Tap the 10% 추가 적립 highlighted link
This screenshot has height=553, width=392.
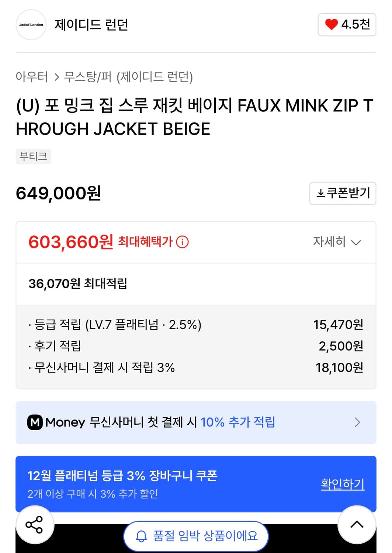[238, 422]
